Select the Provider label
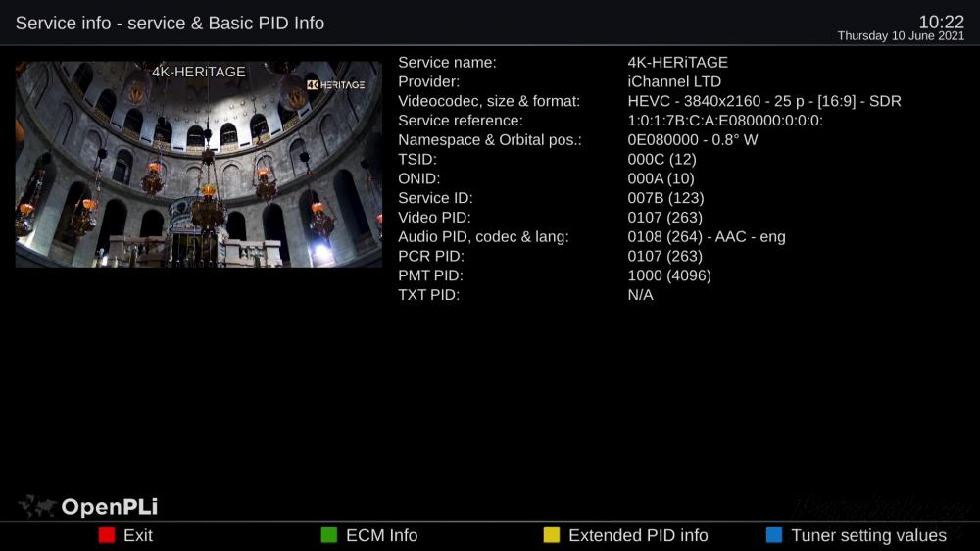Image resolution: width=980 pixels, height=551 pixels. (429, 82)
